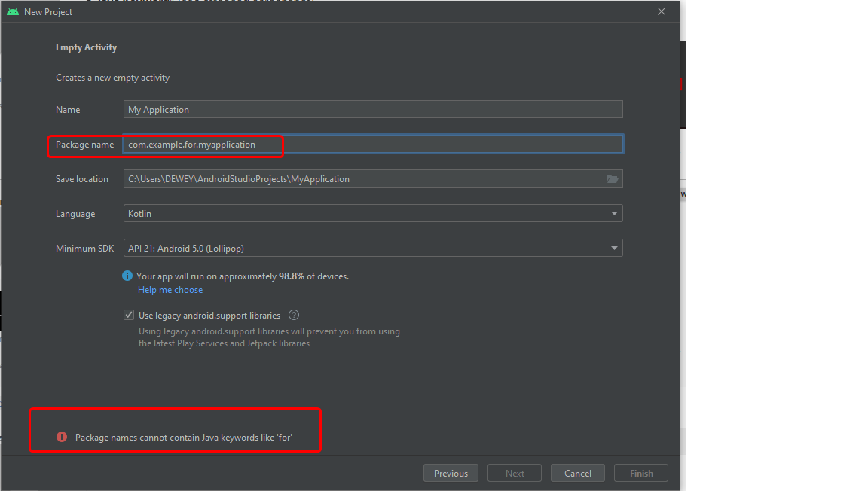
Task: Expand the Language dropdown showing Kotlin
Action: point(615,214)
